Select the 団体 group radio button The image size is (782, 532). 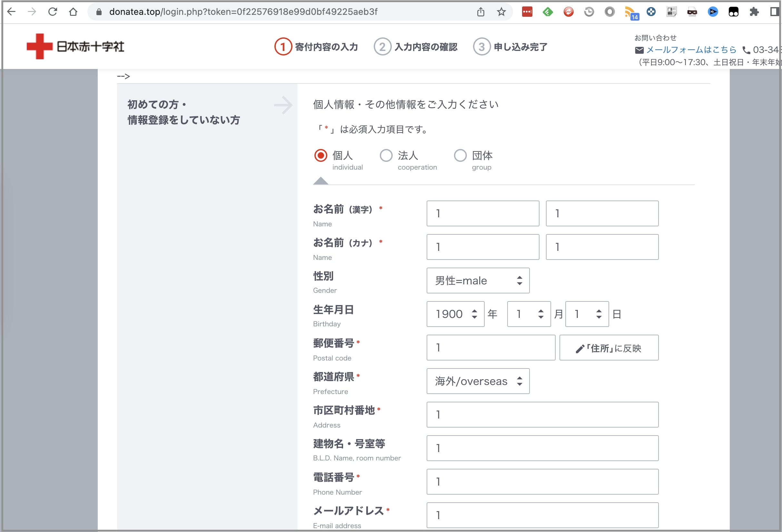(460, 155)
